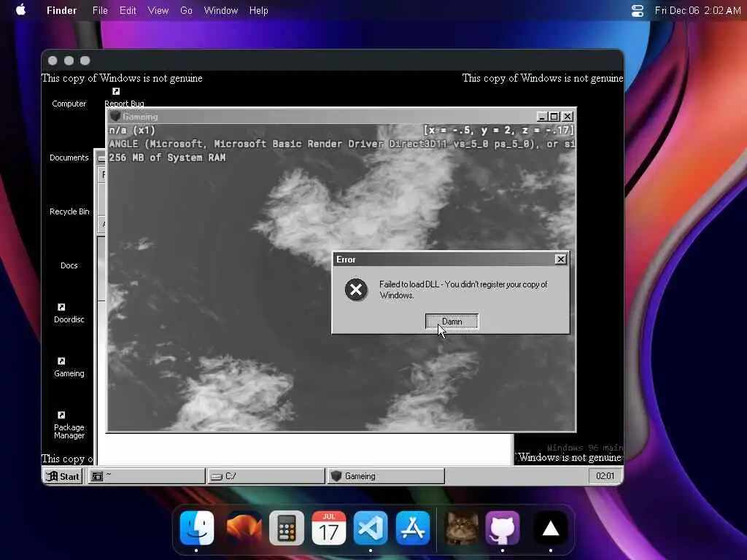This screenshot has height=560, width=747.
Task: Open the Edit menu
Action: click(x=128, y=10)
